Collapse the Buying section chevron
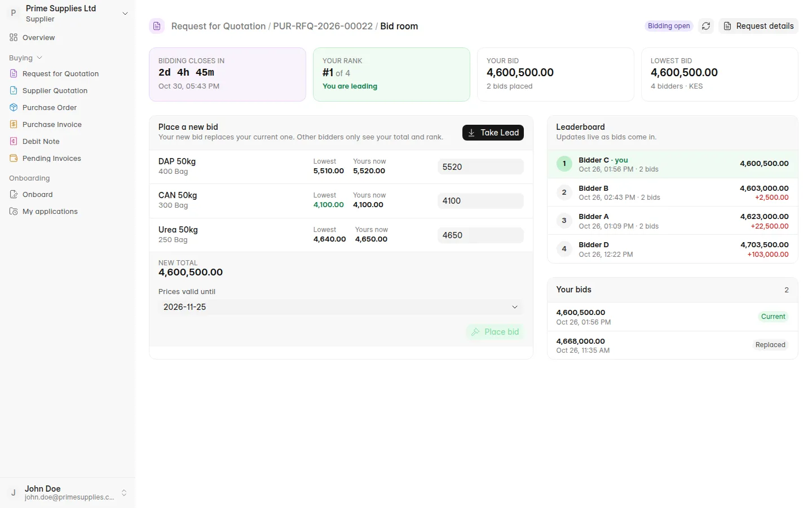The height and width of the screenshot is (508, 812). 39,58
